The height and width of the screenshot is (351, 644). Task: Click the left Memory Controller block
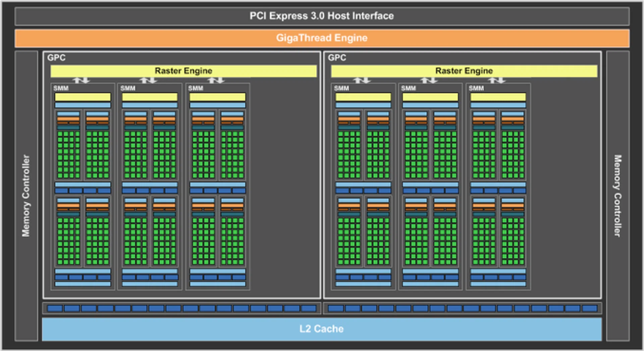click(26, 196)
